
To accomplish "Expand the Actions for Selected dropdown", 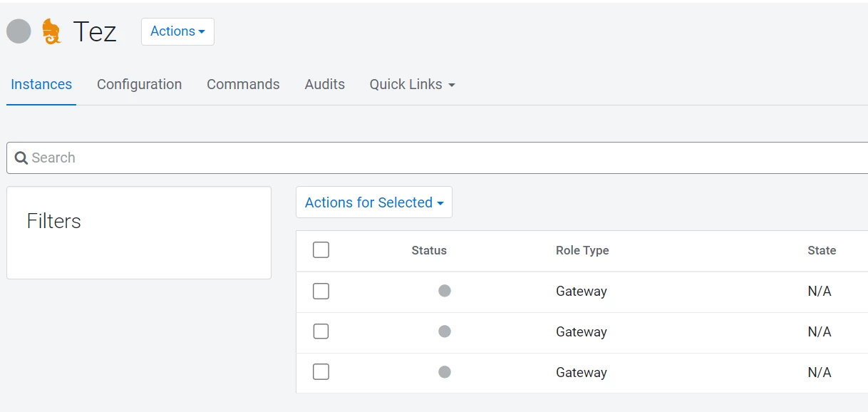I will click(x=374, y=202).
